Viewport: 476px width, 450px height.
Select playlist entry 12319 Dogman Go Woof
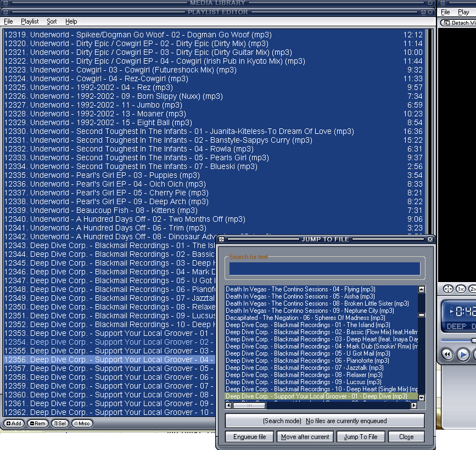point(214,35)
